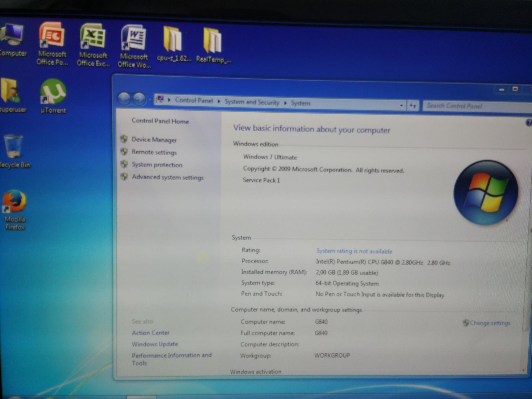Select the System breadcrumb

301,103
